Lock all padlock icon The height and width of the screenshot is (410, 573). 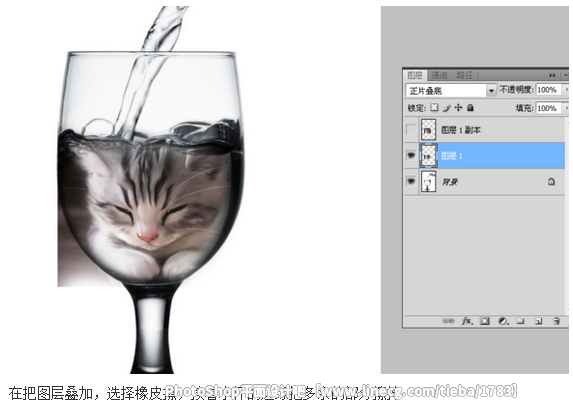tap(470, 107)
